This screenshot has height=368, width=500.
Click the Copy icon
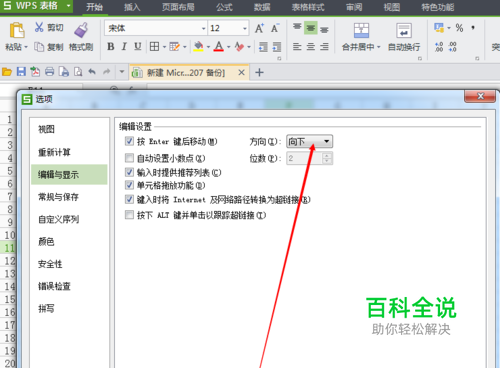(x=39, y=47)
